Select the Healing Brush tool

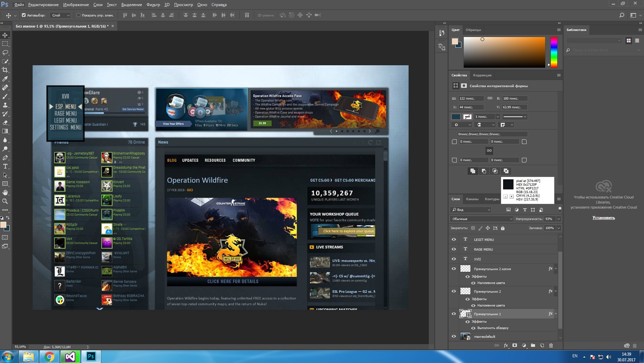click(5, 87)
